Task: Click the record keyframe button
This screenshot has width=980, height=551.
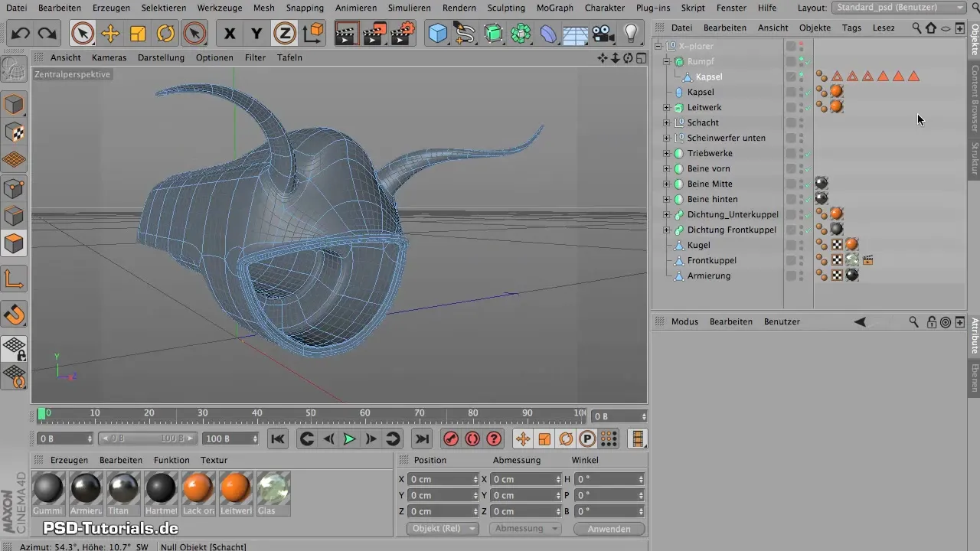Action: (451, 439)
